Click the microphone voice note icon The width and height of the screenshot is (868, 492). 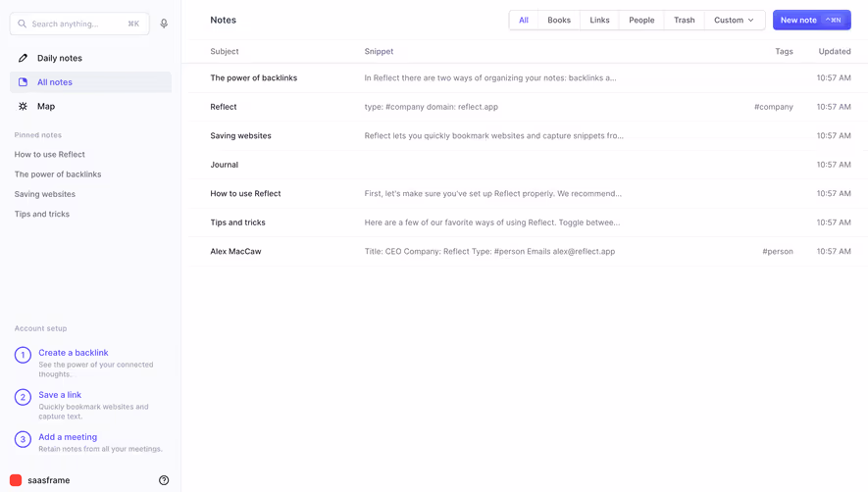click(164, 24)
